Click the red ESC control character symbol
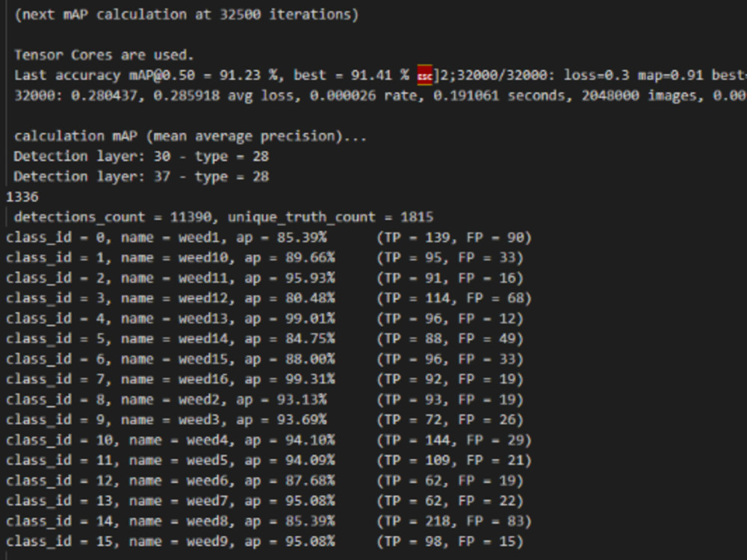The height and width of the screenshot is (560, 747). click(424, 75)
